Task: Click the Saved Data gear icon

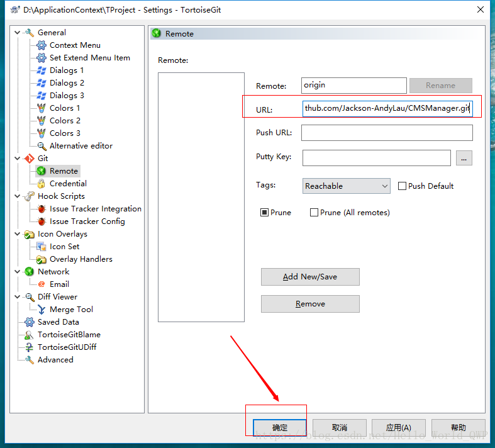Action: [30, 322]
